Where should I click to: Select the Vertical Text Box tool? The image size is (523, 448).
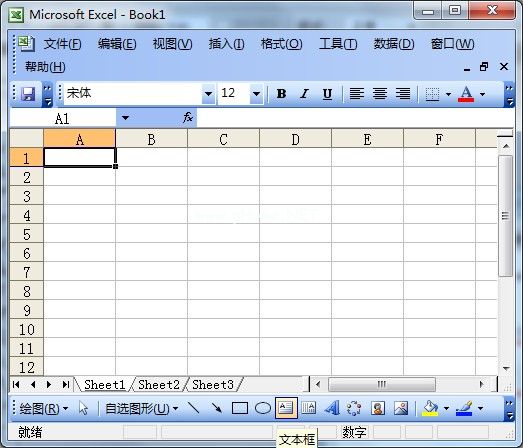[x=309, y=408]
